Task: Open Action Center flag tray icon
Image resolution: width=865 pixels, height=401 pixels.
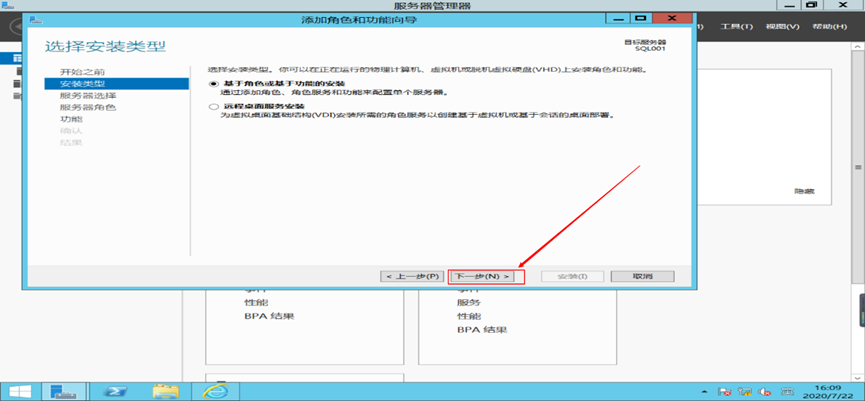Action: (x=725, y=392)
